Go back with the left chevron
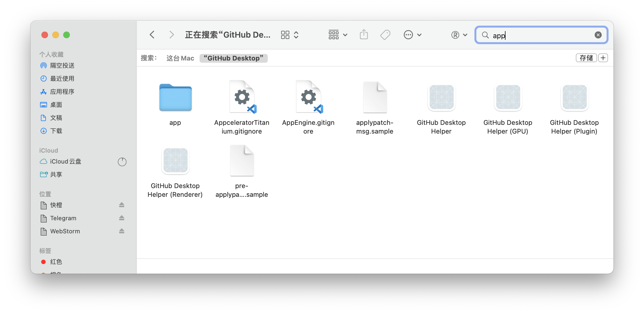Viewport: 644px width, 314px height. [x=152, y=35]
